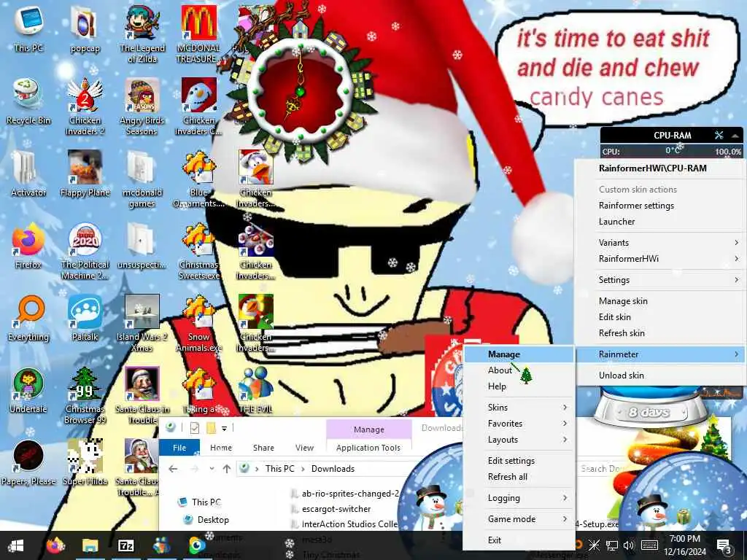Expand the Logging submenu

519,497
